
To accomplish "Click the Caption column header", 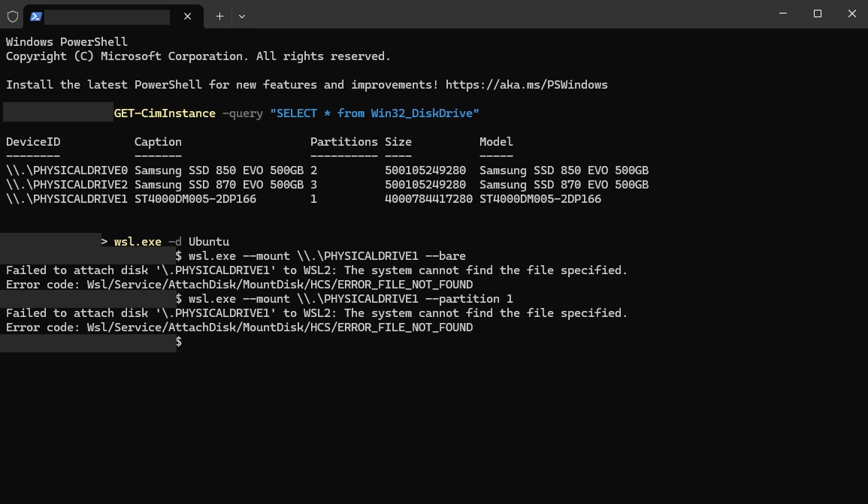I will click(158, 142).
